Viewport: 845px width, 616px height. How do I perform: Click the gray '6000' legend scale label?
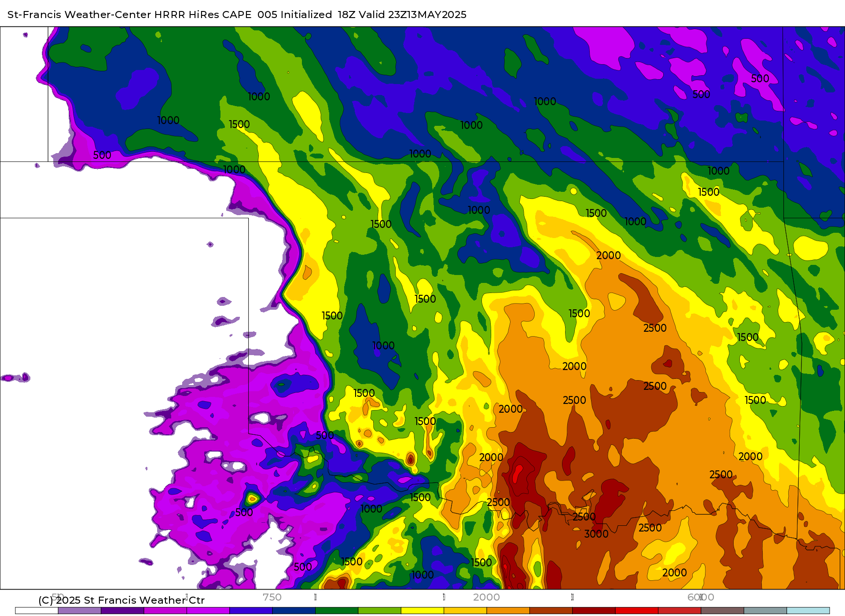pyautogui.click(x=701, y=597)
